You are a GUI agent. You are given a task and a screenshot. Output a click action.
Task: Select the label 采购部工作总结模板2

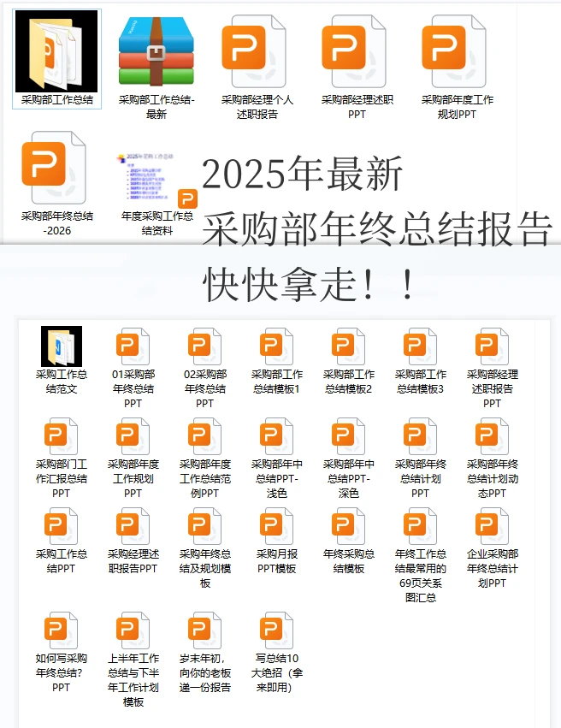[348, 382]
